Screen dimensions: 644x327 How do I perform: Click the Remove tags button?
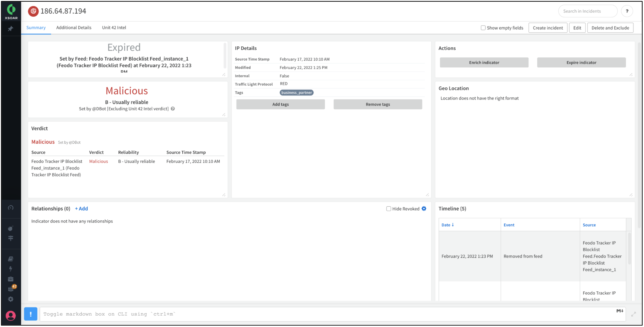(x=378, y=104)
